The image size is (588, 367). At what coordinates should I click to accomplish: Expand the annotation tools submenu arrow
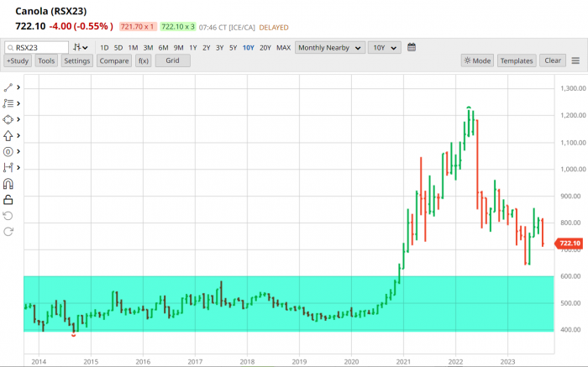coord(18,151)
